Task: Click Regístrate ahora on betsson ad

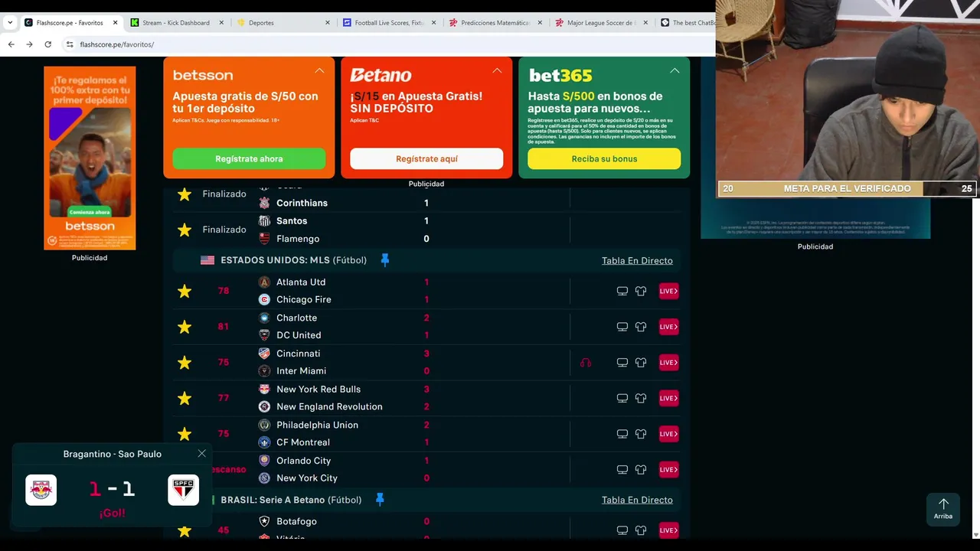Action: (x=249, y=158)
